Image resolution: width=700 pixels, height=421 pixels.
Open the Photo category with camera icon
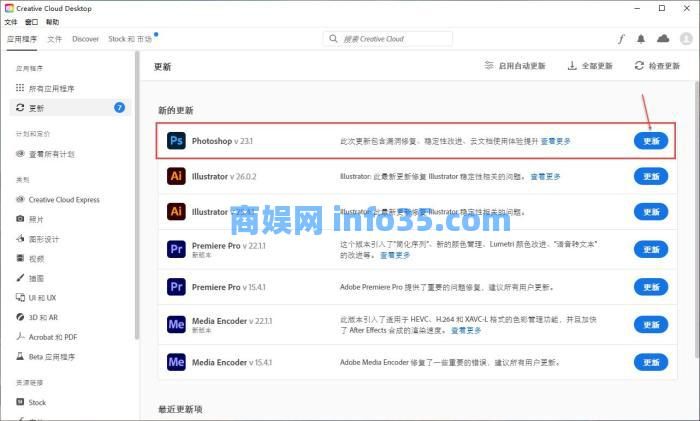pos(30,219)
